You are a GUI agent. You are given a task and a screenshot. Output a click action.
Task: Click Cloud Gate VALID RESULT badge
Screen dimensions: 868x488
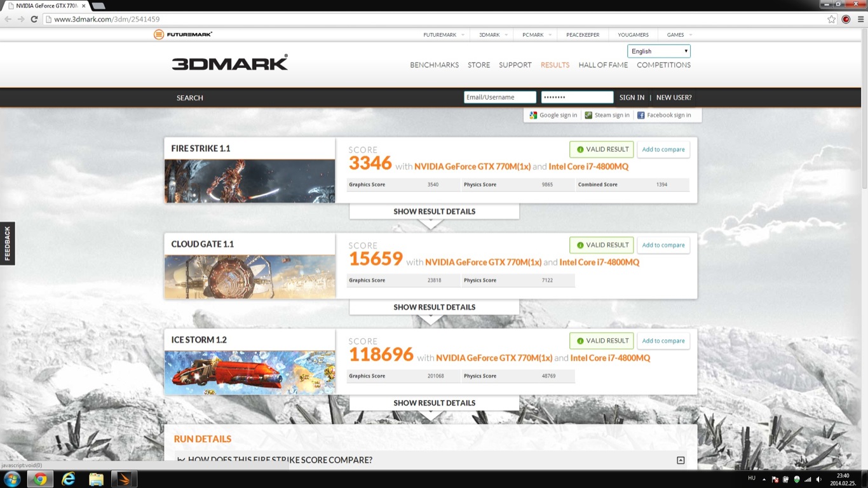(x=602, y=245)
